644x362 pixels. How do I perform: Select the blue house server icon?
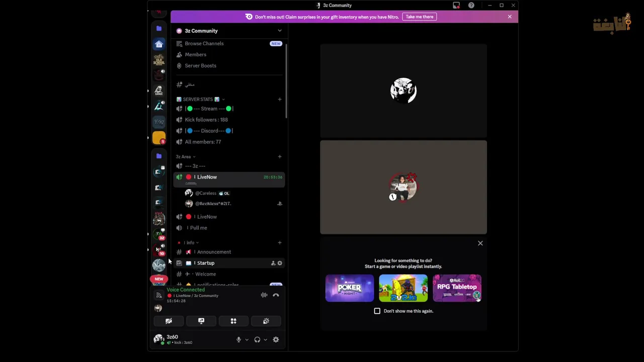(159, 44)
